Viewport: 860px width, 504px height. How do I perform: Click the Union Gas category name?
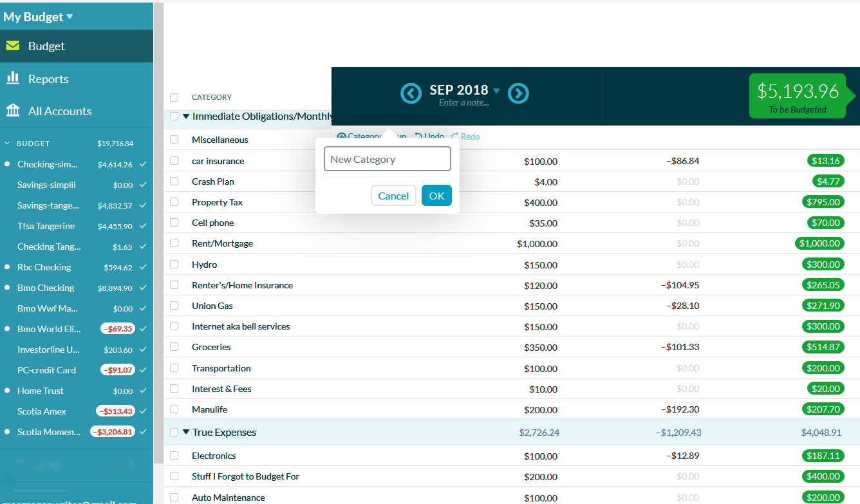tap(212, 306)
